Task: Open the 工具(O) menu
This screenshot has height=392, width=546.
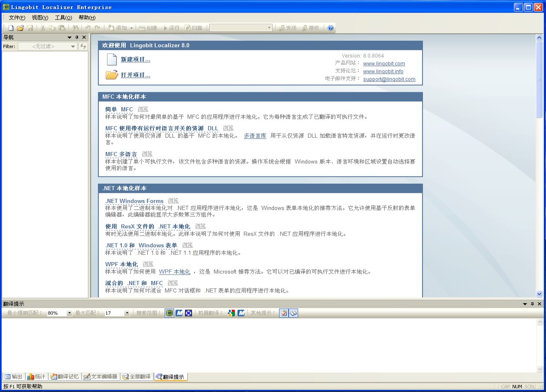Action: click(63, 18)
